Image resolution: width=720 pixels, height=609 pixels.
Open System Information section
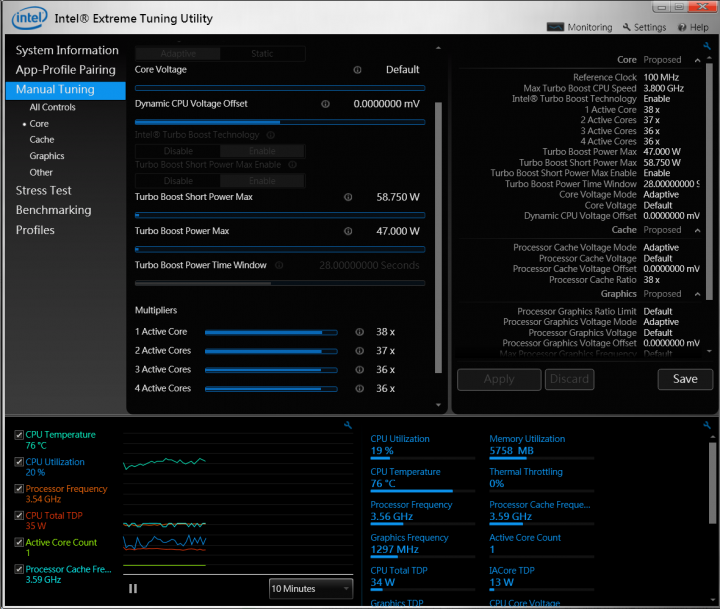coord(67,50)
